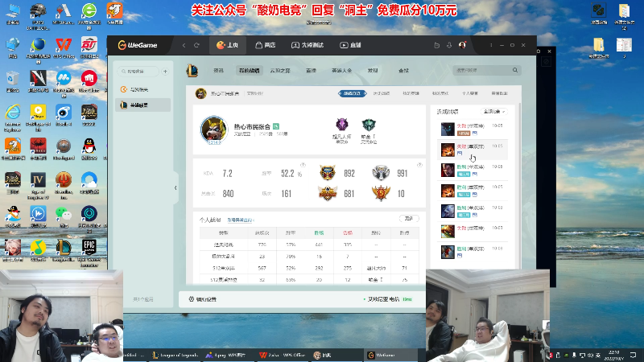Open the WeGame title bar more menu
The image size is (644, 362).
tap(491, 45)
